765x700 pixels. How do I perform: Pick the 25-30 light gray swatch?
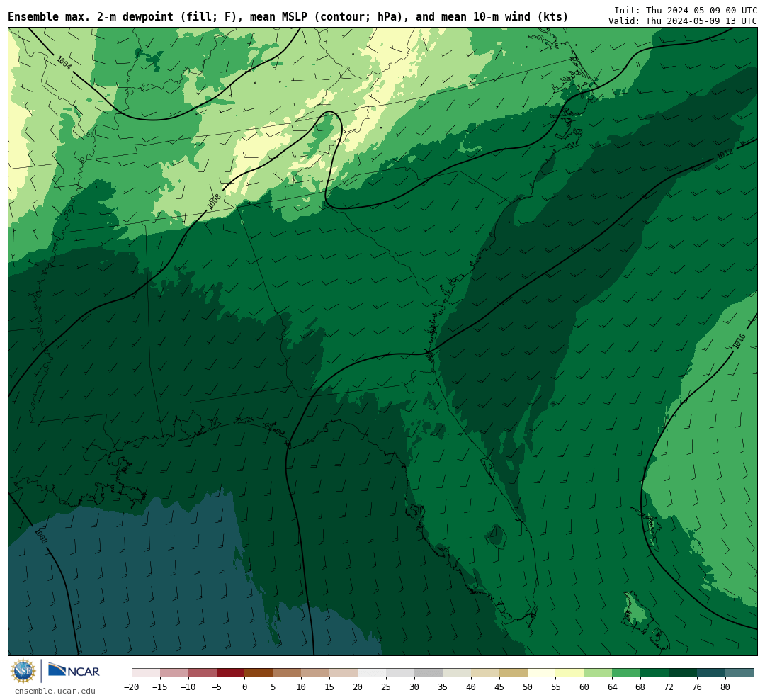tap(400, 673)
